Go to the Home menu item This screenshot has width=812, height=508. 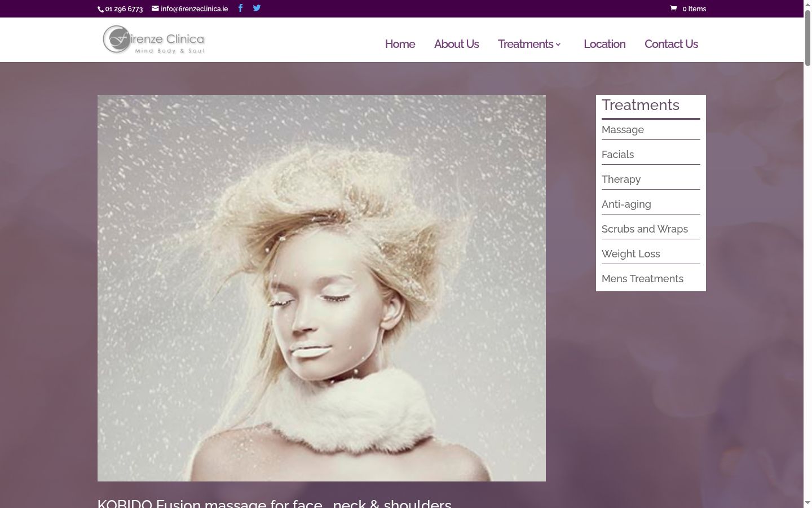(400, 44)
